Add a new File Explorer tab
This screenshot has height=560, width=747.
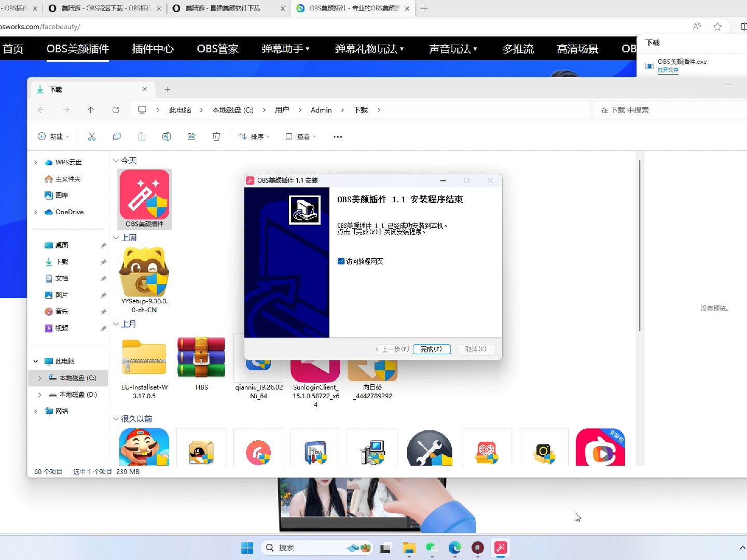point(167,89)
